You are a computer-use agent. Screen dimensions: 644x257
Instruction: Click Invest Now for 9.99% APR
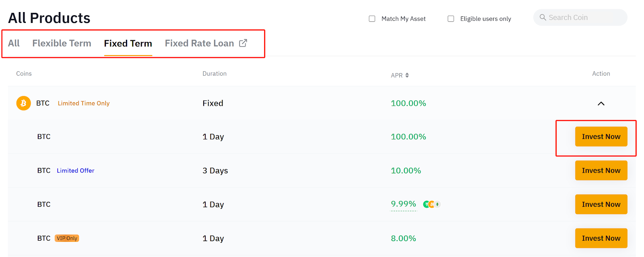coord(601,204)
